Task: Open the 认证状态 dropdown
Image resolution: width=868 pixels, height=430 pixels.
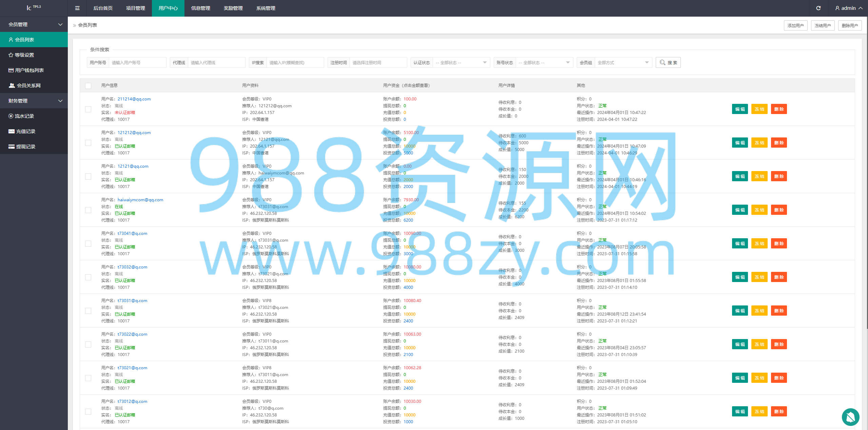Action: click(x=461, y=62)
